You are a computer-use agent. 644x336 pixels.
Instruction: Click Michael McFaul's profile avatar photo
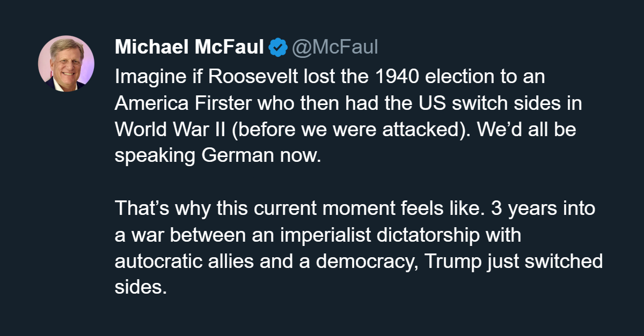[x=66, y=63]
